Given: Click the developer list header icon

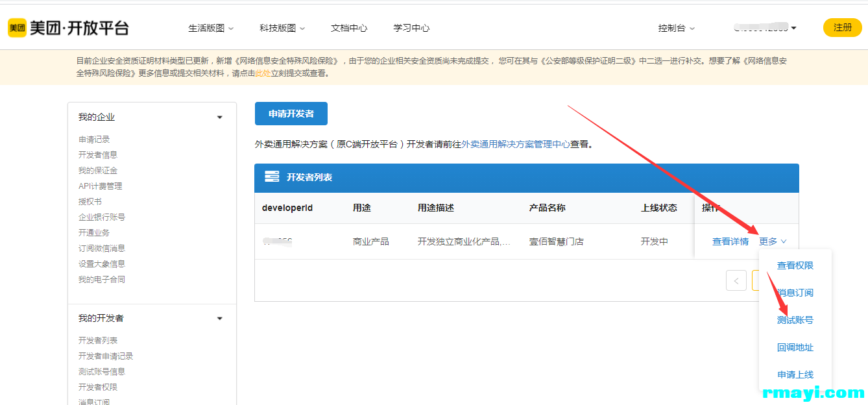Looking at the screenshot, I should tap(272, 177).
